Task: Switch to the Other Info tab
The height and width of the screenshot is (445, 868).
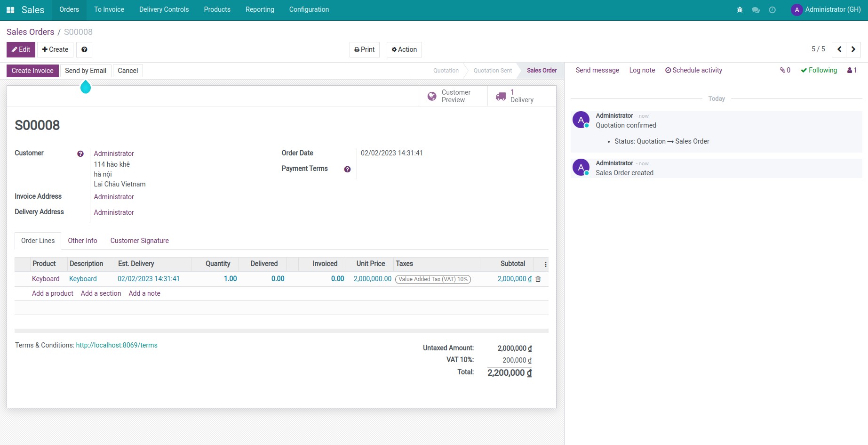Action: point(82,241)
